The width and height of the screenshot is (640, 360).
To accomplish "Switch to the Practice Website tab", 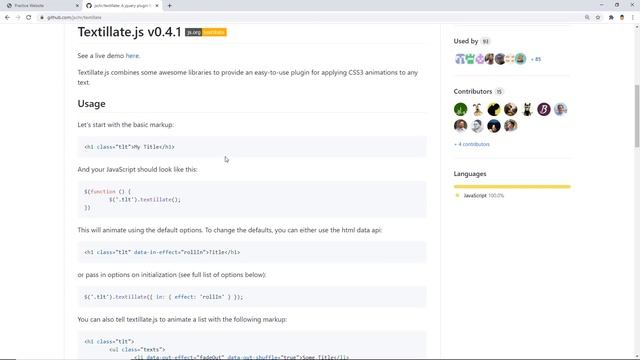I will point(41,6).
